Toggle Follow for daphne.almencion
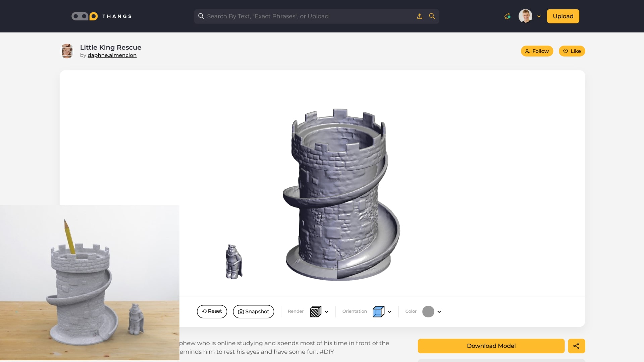Screen dimensions: 644x362 pyautogui.click(x=537, y=51)
